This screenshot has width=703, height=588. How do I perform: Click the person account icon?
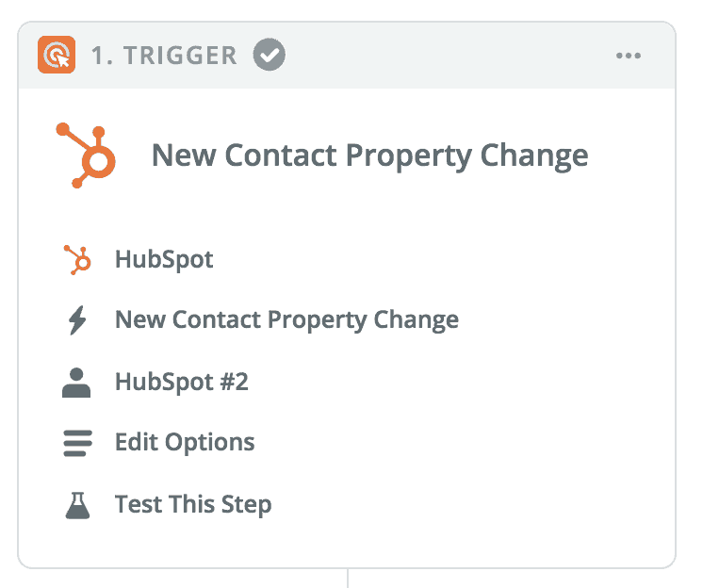[76, 383]
